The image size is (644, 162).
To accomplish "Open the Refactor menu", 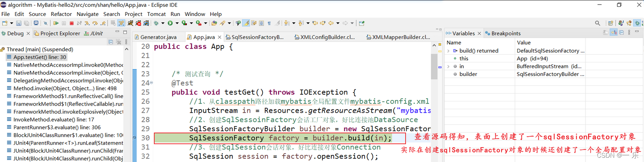I will tap(61, 14).
